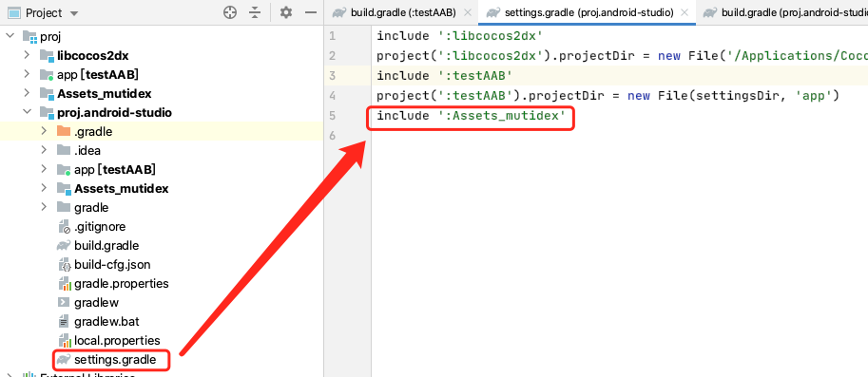Screen dimensions: 868x377
Task: Click the Select Opened File target icon
Action: pos(230,12)
